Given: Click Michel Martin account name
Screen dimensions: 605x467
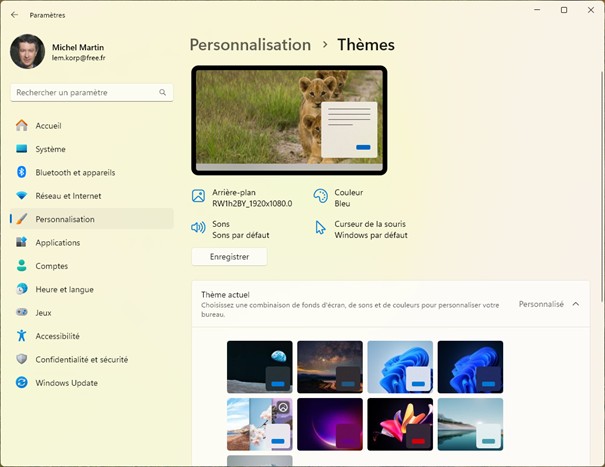Looking at the screenshot, I should click(x=78, y=47).
